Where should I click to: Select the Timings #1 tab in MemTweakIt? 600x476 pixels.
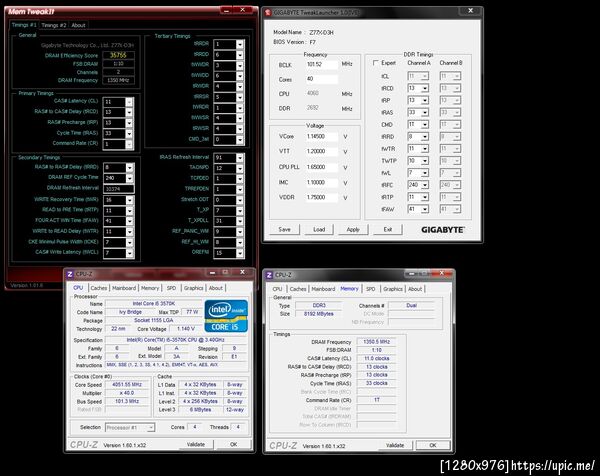(24, 25)
